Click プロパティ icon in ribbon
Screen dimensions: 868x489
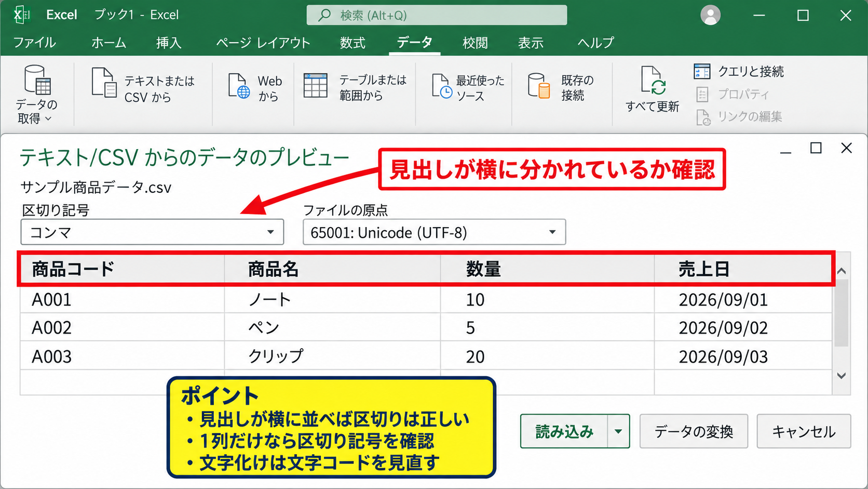pyautogui.click(x=702, y=94)
